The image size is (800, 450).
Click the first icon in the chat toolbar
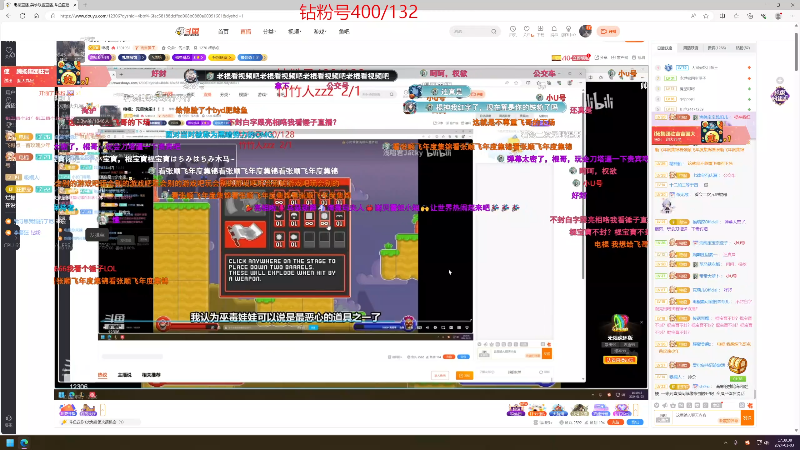pyautogui.click(x=657, y=405)
